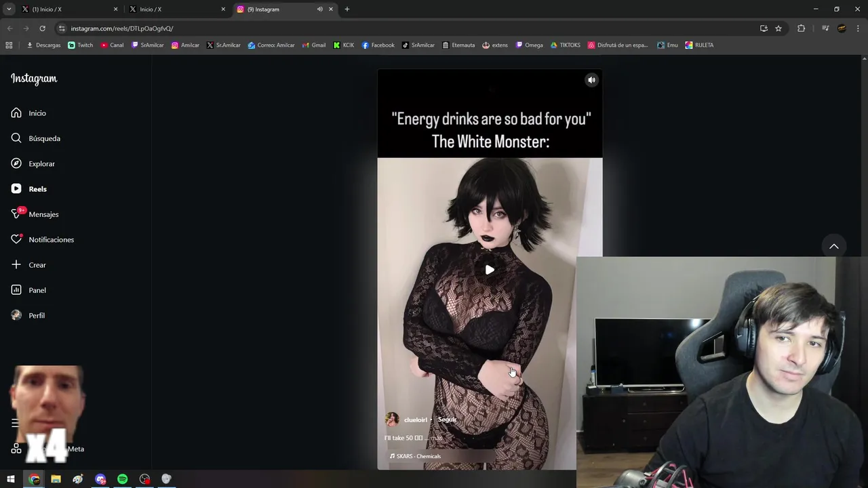The width and height of the screenshot is (868, 488).
Task: Open the Correo: Amilcar bookmark
Action: point(271,45)
